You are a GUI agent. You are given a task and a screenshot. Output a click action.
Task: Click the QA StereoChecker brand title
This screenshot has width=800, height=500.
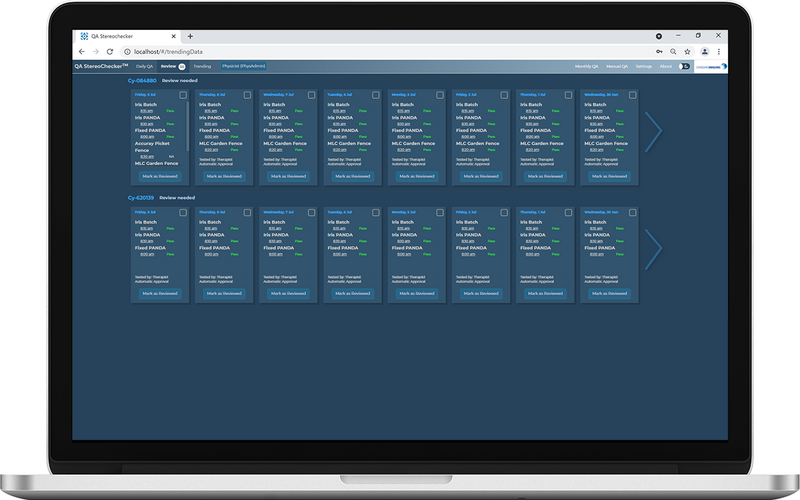tap(101, 66)
